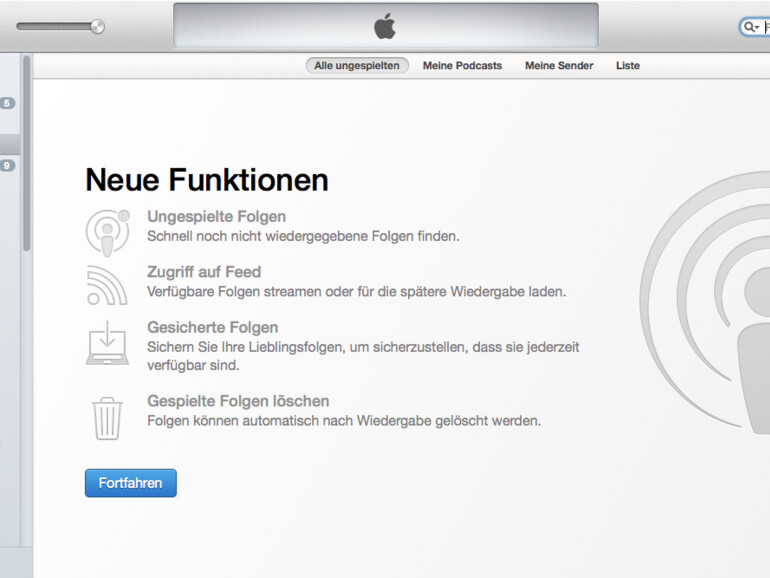Click the Apple logo status display

385,26
